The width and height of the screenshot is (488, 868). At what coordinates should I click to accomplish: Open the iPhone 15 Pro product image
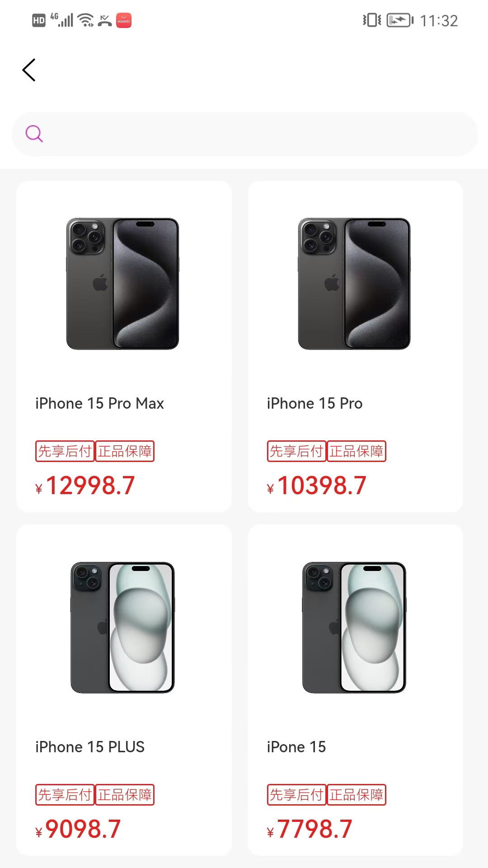pos(354,283)
